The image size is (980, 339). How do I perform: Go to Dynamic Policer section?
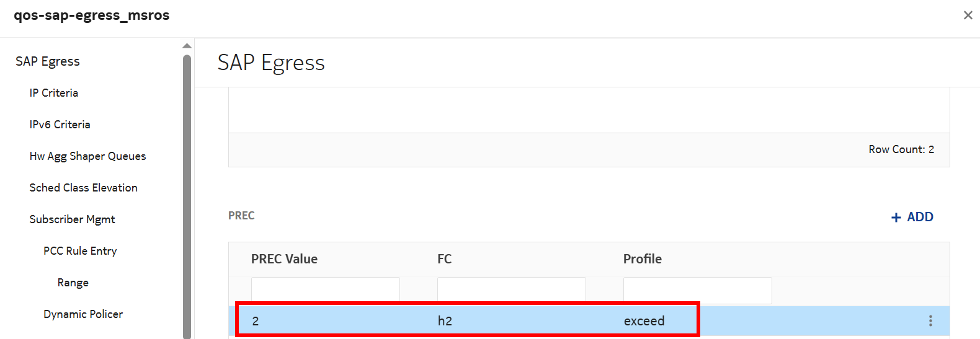[83, 314]
